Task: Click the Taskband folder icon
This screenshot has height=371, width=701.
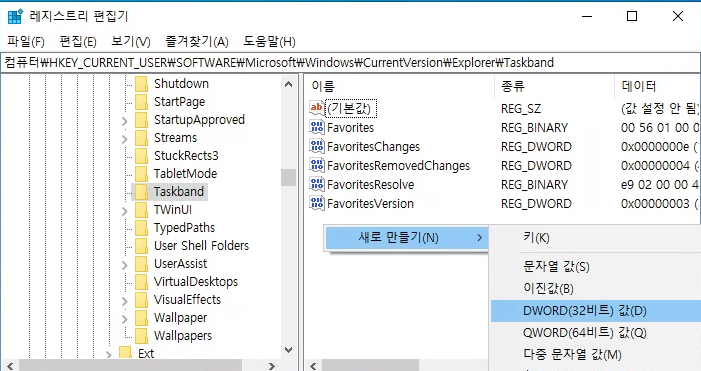Action: click(x=141, y=192)
